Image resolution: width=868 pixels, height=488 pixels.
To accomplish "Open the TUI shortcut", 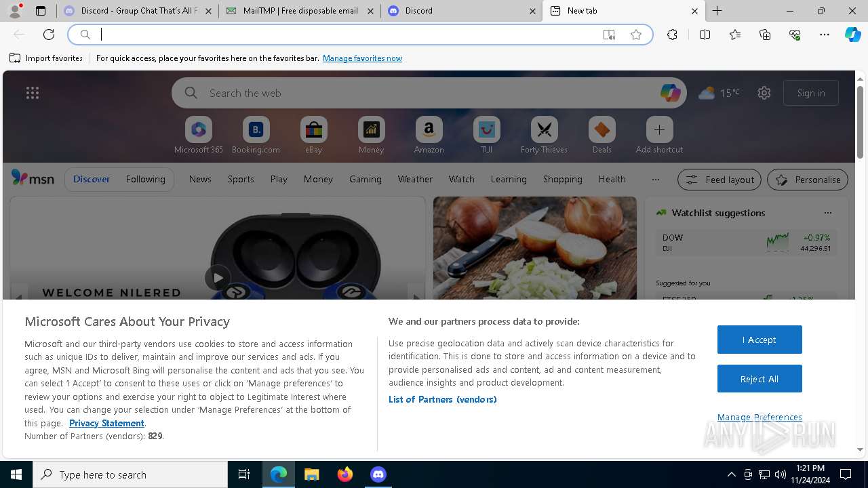I will point(486,136).
